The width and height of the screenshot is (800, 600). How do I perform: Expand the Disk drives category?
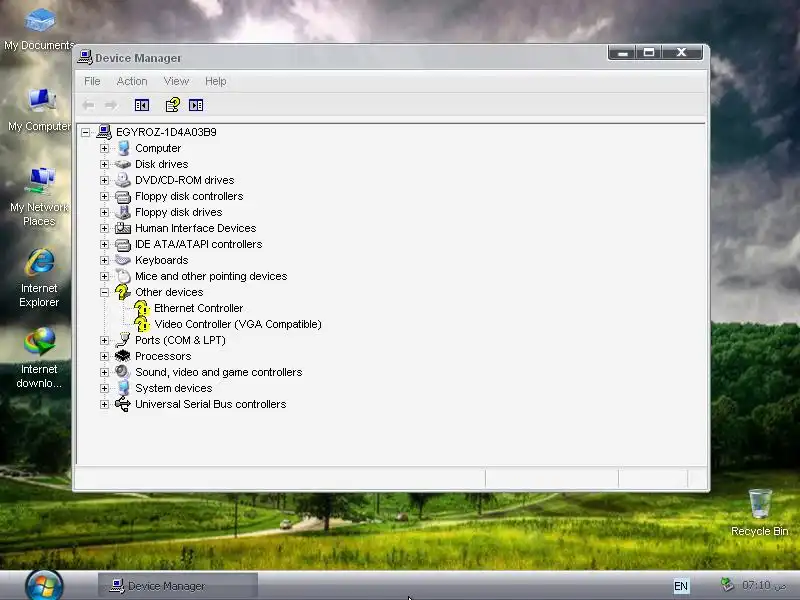(x=105, y=164)
